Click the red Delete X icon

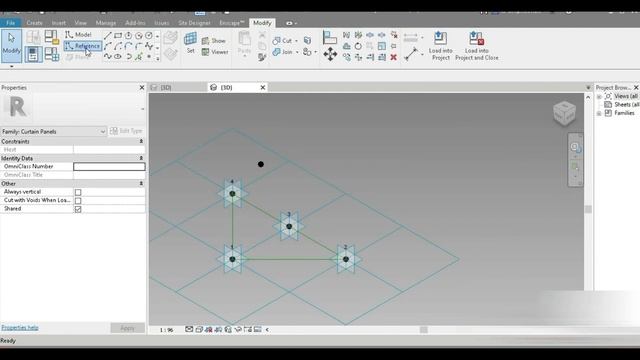point(393,57)
